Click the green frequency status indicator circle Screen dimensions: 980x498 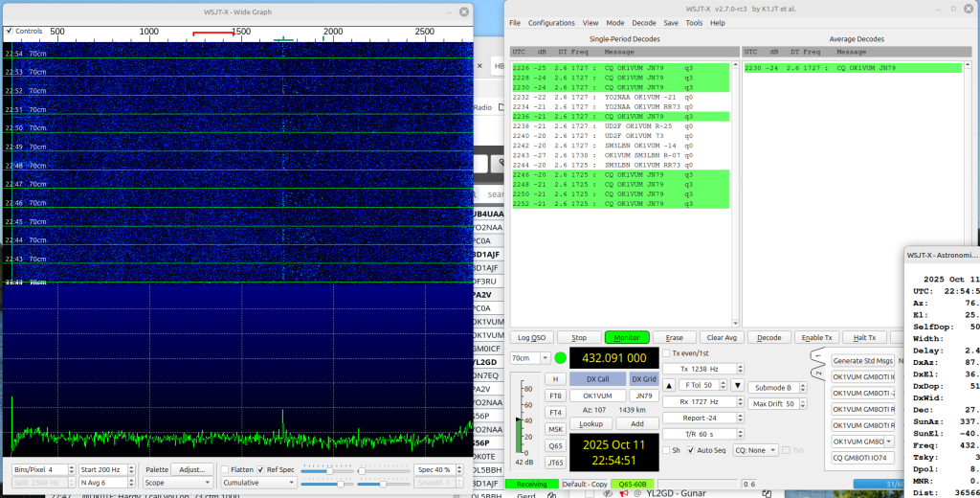(561, 358)
